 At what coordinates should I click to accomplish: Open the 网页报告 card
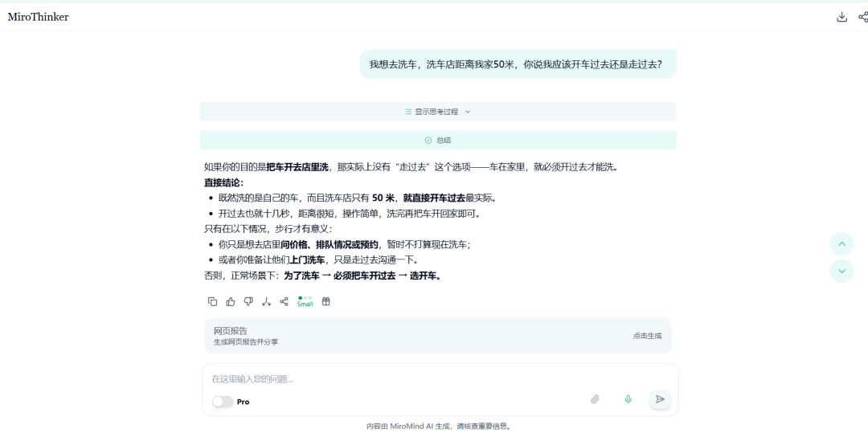[x=438, y=336]
